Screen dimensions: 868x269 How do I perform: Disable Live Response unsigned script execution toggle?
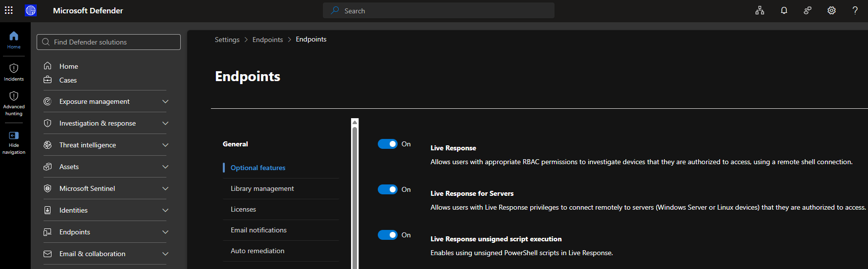tap(388, 235)
